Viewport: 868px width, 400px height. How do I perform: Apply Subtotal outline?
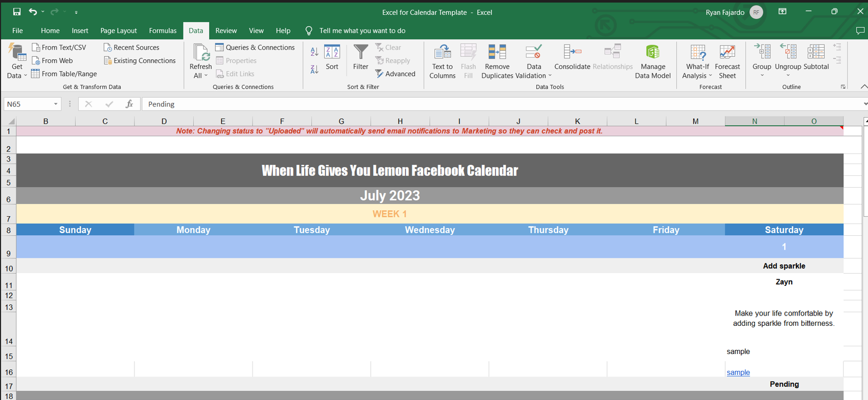pyautogui.click(x=816, y=57)
